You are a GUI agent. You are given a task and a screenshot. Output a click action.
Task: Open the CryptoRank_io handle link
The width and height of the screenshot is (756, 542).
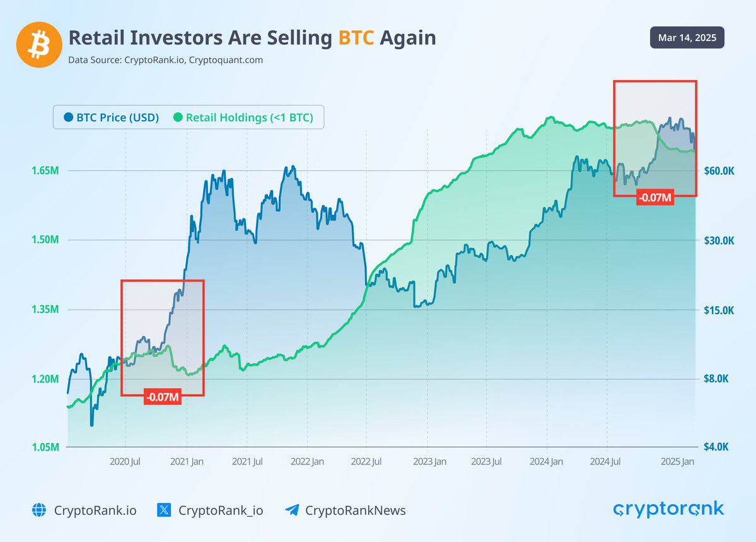221,510
